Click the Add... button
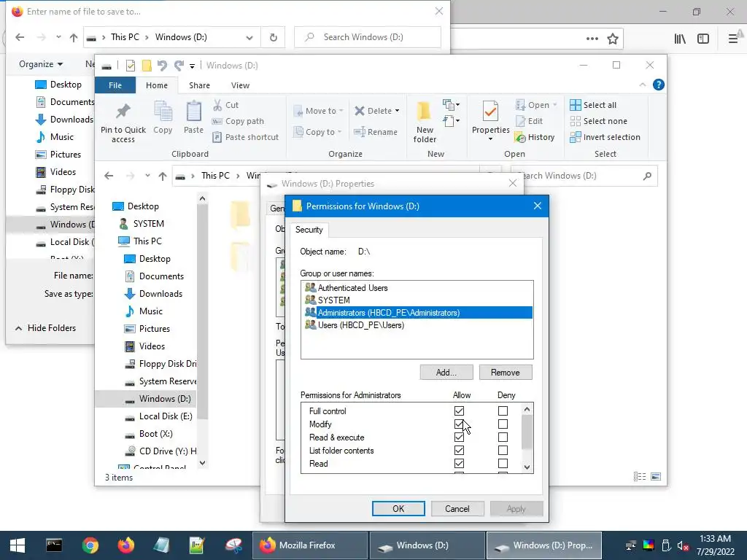747x560 pixels. [446, 373]
